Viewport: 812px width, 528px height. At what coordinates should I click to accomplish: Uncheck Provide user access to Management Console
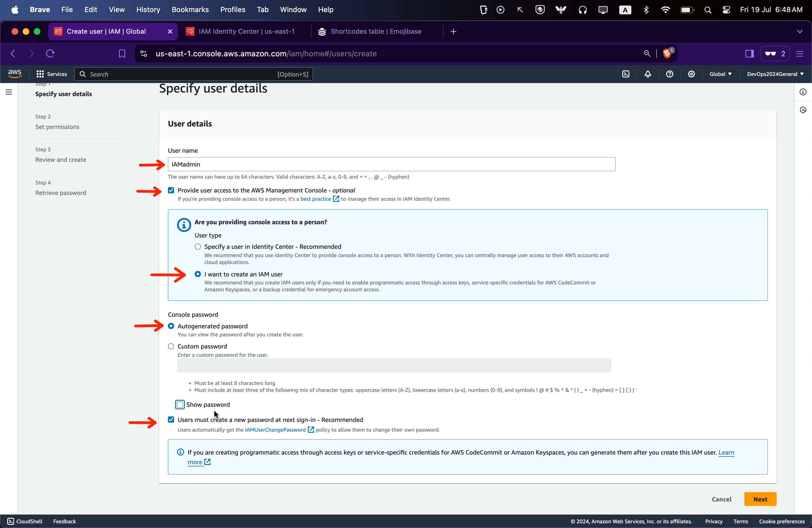(171, 190)
